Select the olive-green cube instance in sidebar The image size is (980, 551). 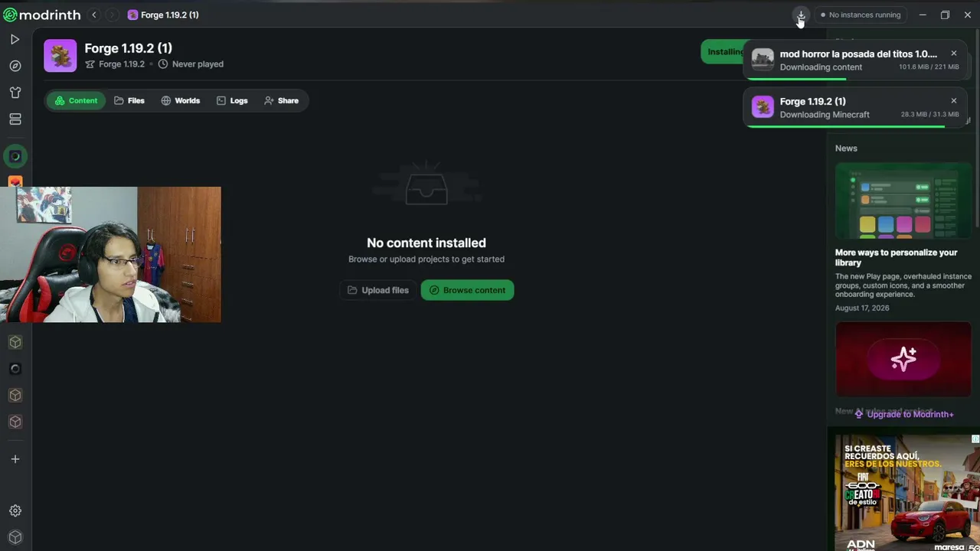15,342
